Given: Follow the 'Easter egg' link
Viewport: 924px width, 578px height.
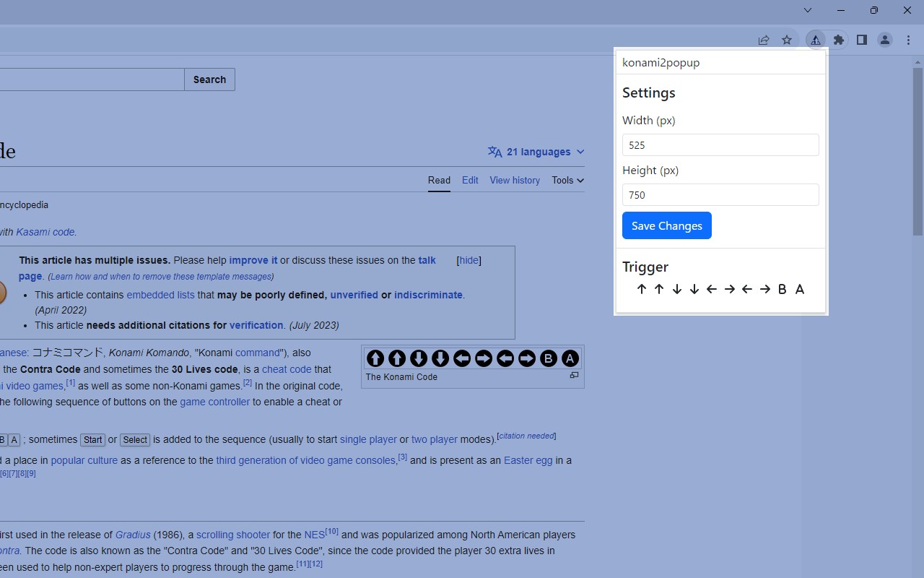Looking at the screenshot, I should tap(528, 460).
